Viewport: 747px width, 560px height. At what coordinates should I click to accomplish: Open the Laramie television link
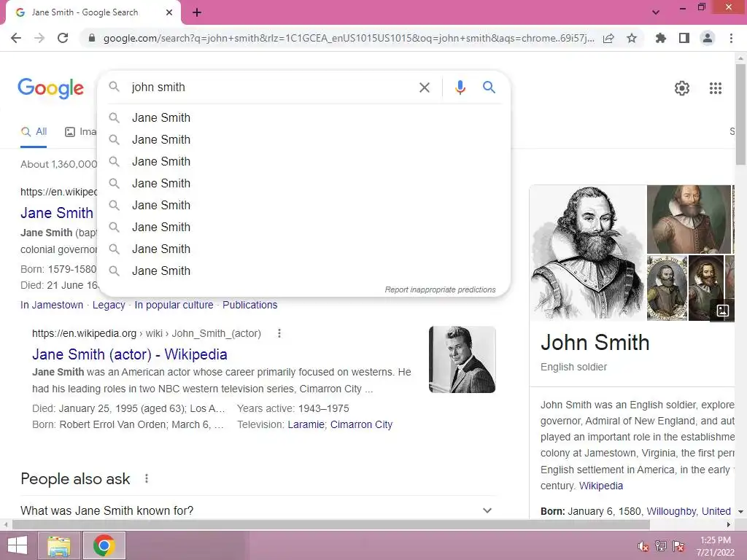(306, 424)
